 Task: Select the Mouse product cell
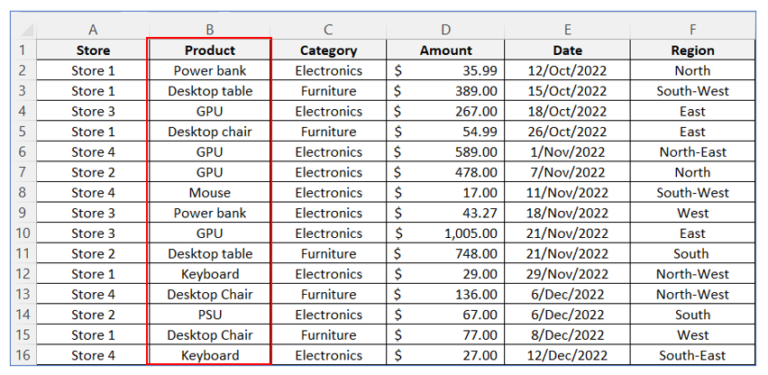tap(210, 192)
